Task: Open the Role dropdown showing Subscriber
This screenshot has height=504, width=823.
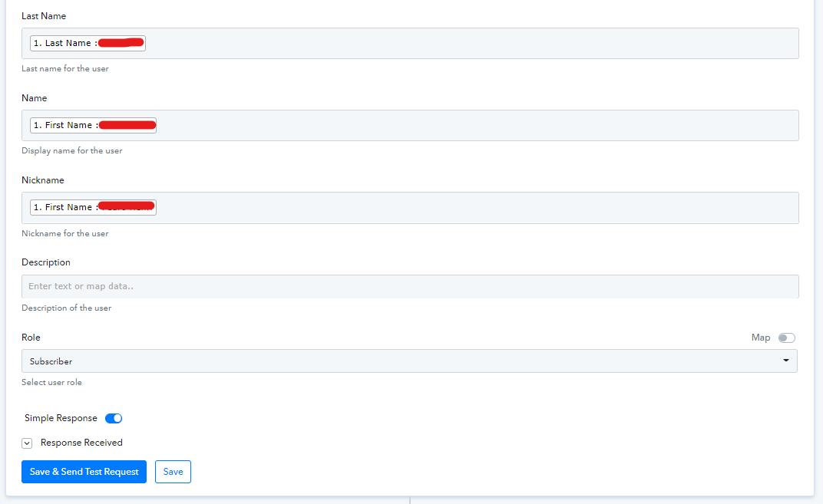Action: pos(409,361)
